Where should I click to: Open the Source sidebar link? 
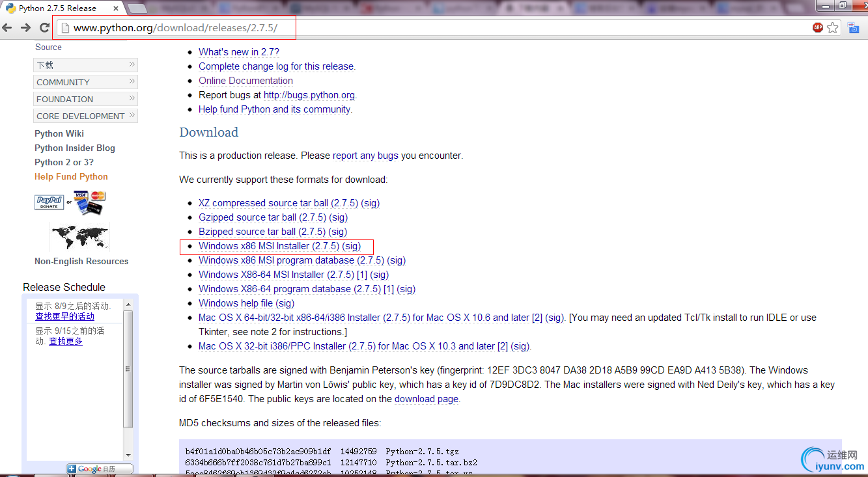pyautogui.click(x=49, y=47)
